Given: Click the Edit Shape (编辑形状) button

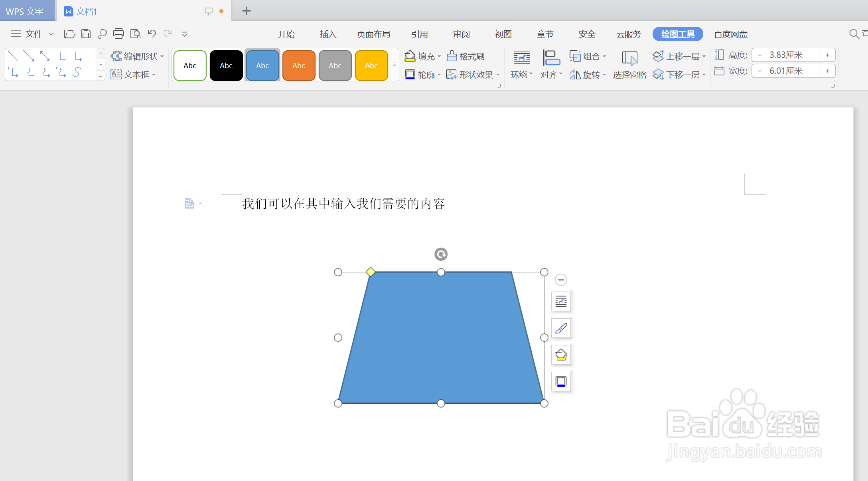Looking at the screenshot, I should pos(137,56).
